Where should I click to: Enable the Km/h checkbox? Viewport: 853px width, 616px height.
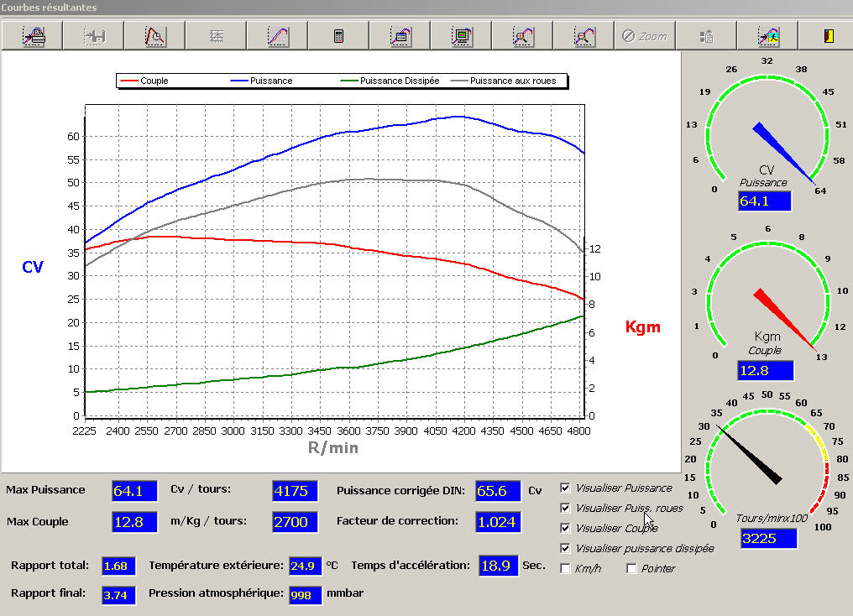point(565,569)
